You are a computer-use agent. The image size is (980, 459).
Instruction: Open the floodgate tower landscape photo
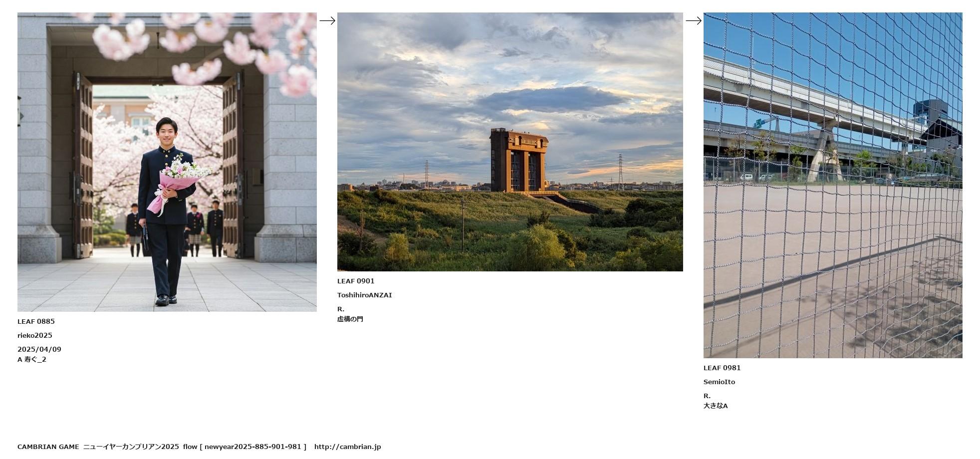[x=509, y=142]
